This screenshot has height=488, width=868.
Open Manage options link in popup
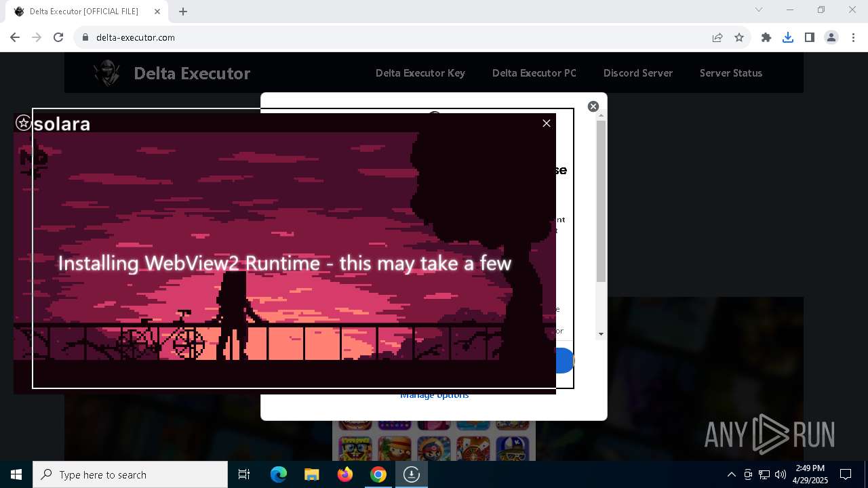pyautogui.click(x=434, y=396)
